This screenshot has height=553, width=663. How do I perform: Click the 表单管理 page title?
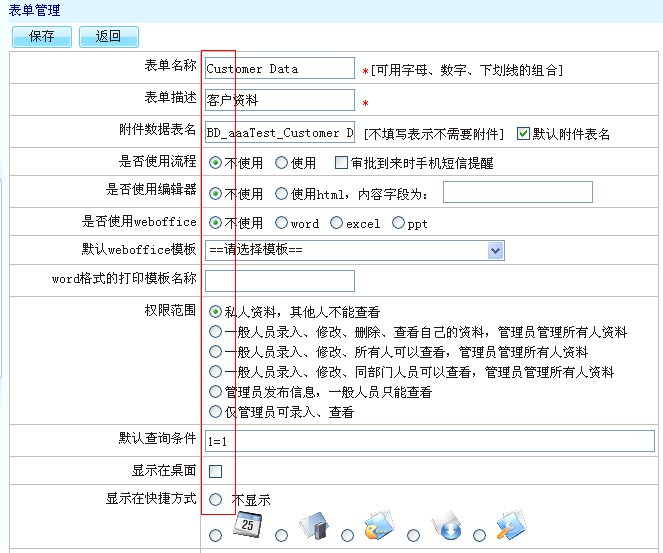point(35,10)
